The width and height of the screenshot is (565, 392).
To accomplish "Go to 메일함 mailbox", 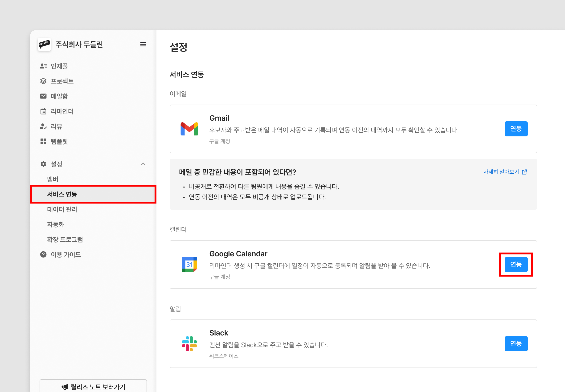I will (59, 96).
